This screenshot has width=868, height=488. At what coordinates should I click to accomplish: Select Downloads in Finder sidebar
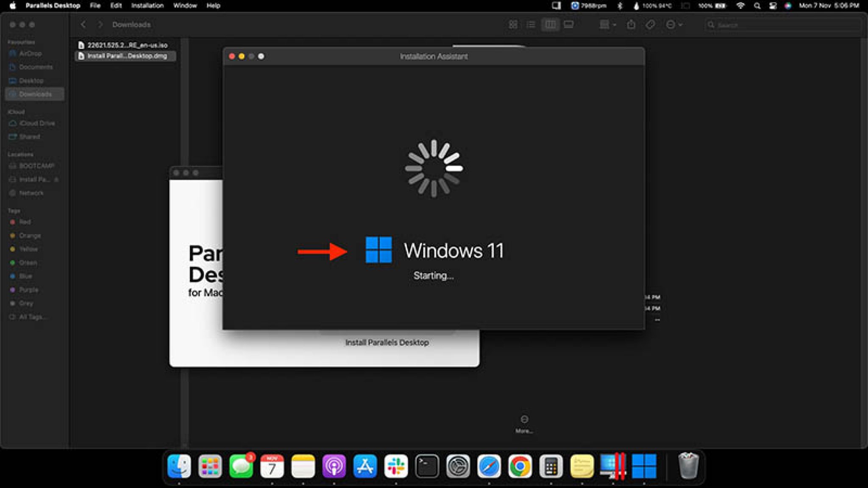click(x=35, y=94)
